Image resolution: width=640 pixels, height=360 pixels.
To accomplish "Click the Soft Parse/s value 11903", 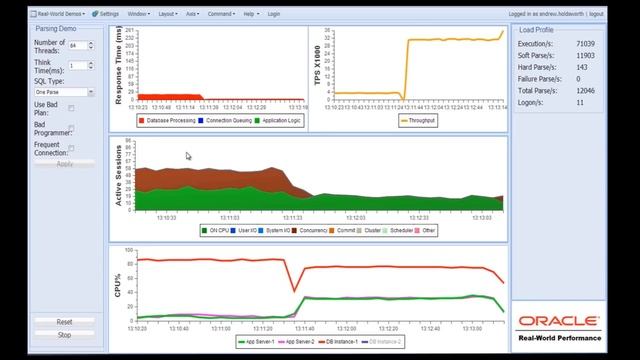I will 585,56.
